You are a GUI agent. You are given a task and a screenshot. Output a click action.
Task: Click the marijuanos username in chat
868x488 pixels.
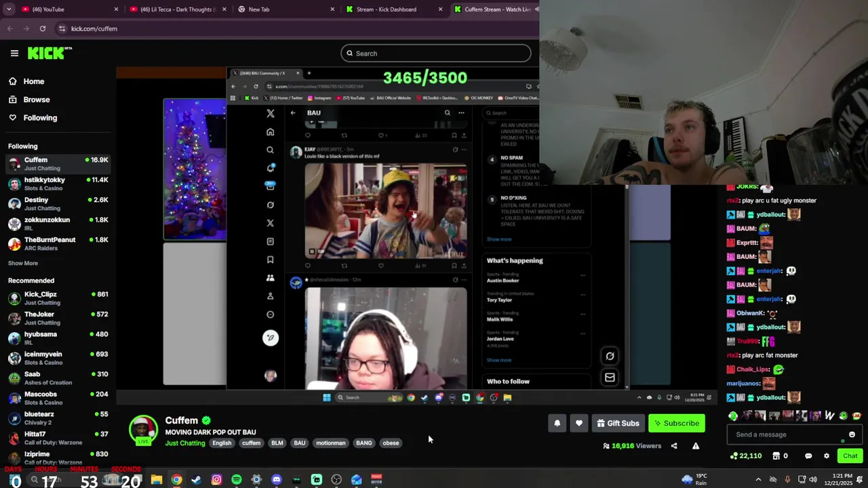point(743,384)
